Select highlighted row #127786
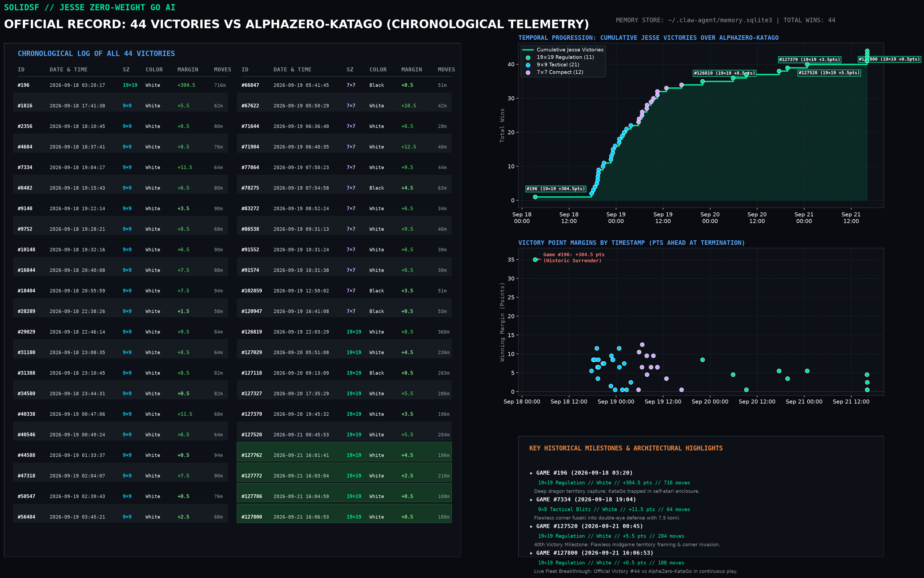Screen dimensions: 924x578 344,493
